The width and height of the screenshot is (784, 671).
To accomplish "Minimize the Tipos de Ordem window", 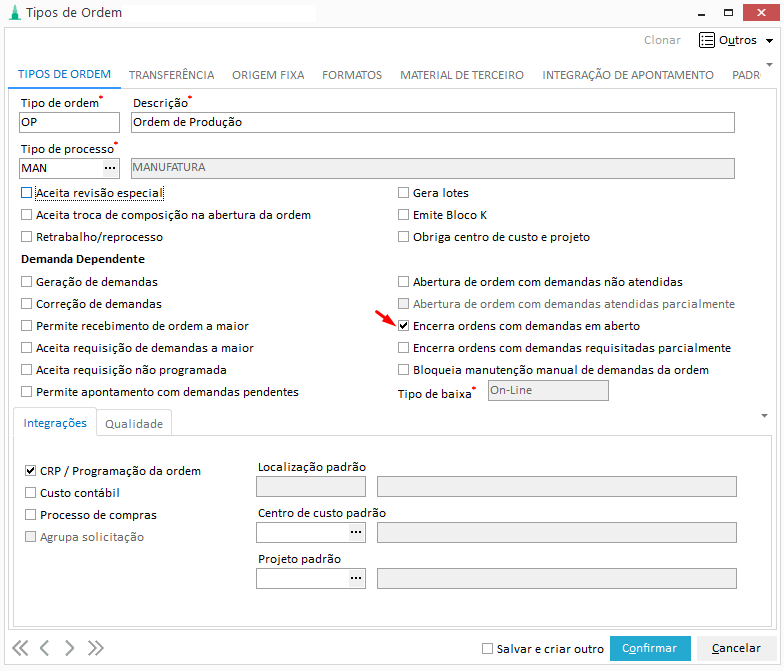I will [x=702, y=13].
